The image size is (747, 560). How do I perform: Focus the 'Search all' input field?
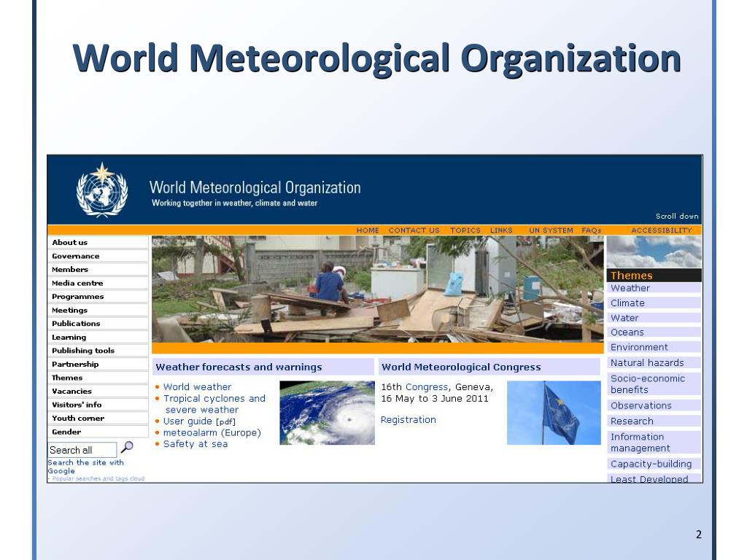click(x=82, y=450)
